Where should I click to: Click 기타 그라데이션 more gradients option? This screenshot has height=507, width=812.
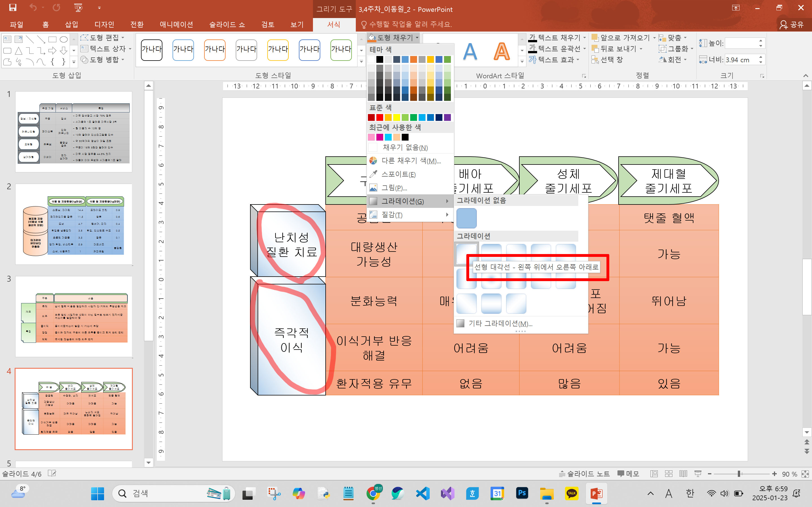tap(500, 324)
